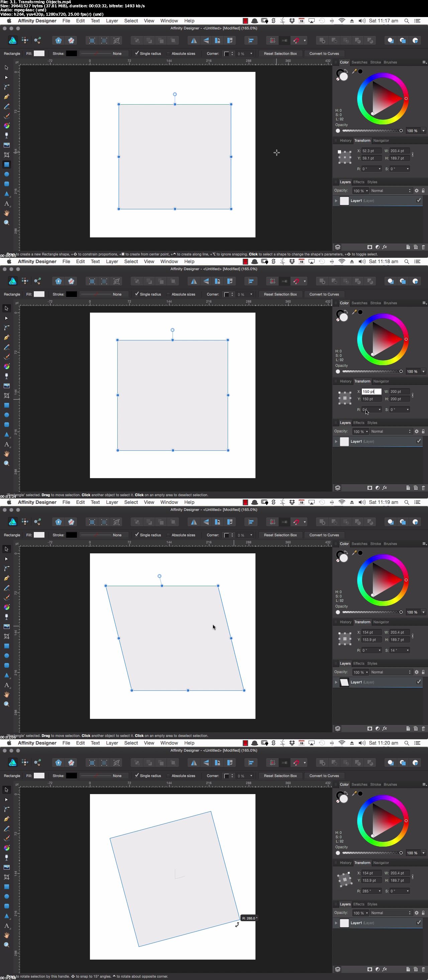Toggle Single radius checkbox in the 11:17 am frame
The image size is (428, 980).
click(x=137, y=53)
